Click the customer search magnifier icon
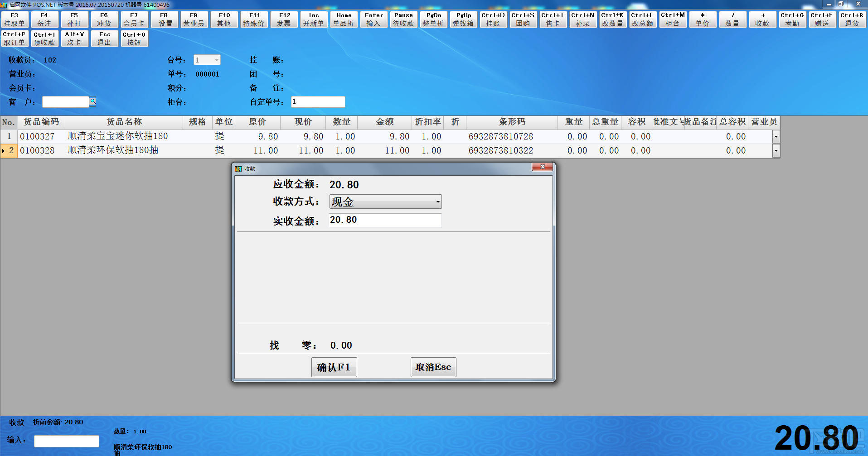The width and height of the screenshot is (868, 456). coord(92,101)
